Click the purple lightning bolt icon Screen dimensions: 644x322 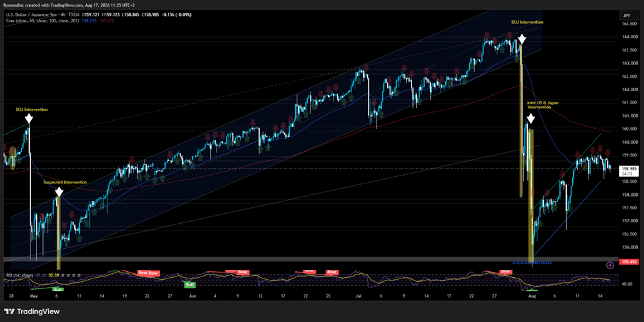[x=610, y=265]
